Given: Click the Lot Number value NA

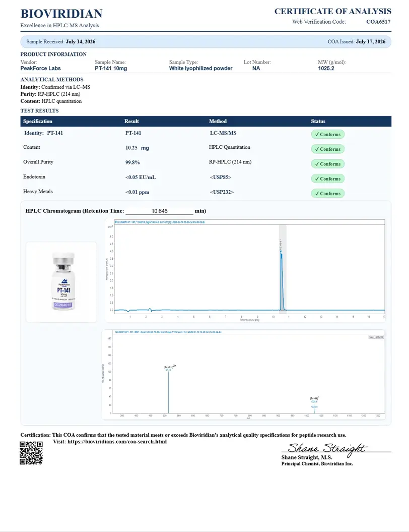Looking at the screenshot, I should coord(256,68).
